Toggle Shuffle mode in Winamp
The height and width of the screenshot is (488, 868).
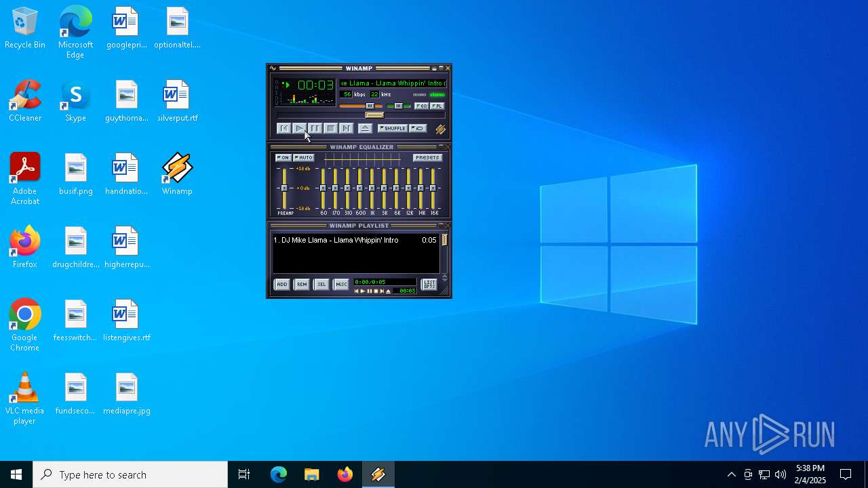click(393, 128)
